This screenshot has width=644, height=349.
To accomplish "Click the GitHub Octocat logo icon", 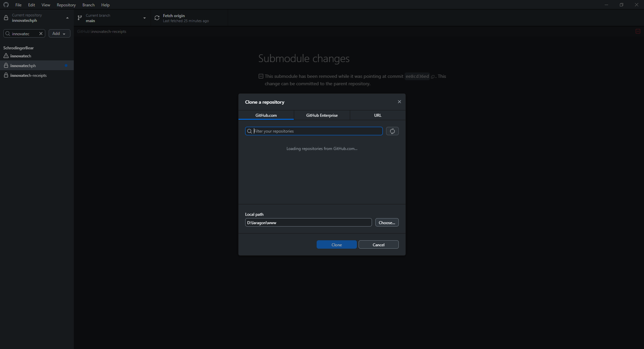I will tap(6, 5).
